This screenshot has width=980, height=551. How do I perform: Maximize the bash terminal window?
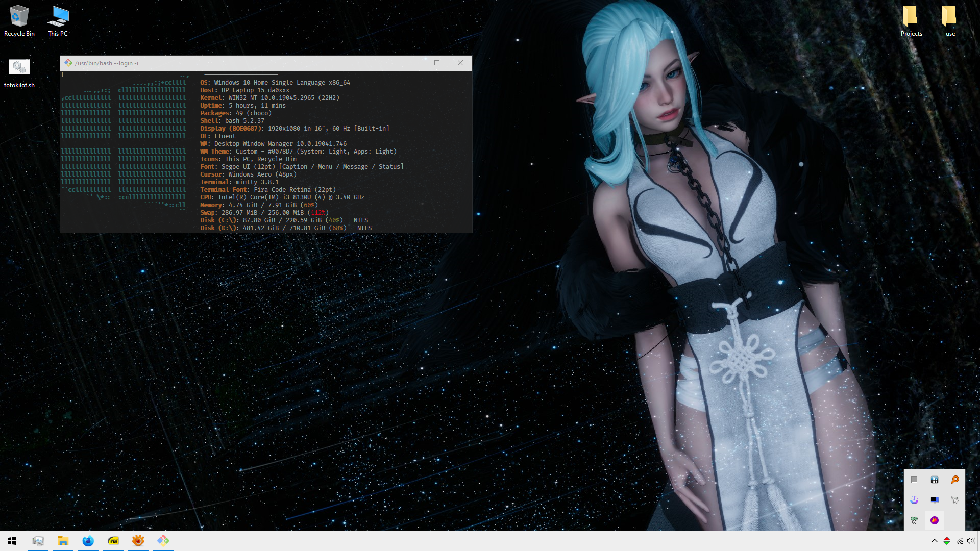point(437,63)
